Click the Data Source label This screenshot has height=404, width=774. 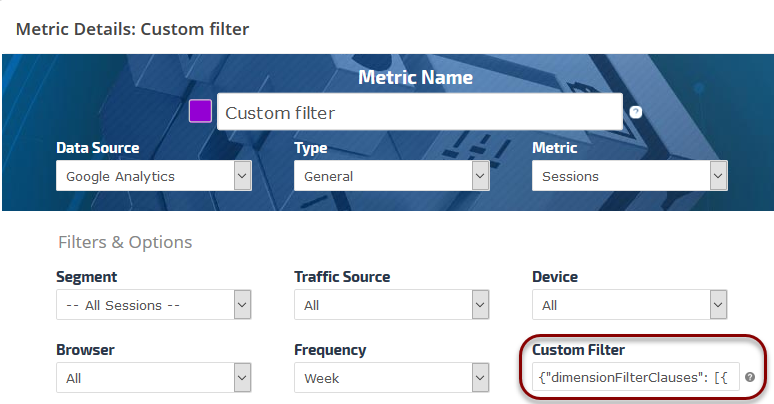click(x=98, y=148)
